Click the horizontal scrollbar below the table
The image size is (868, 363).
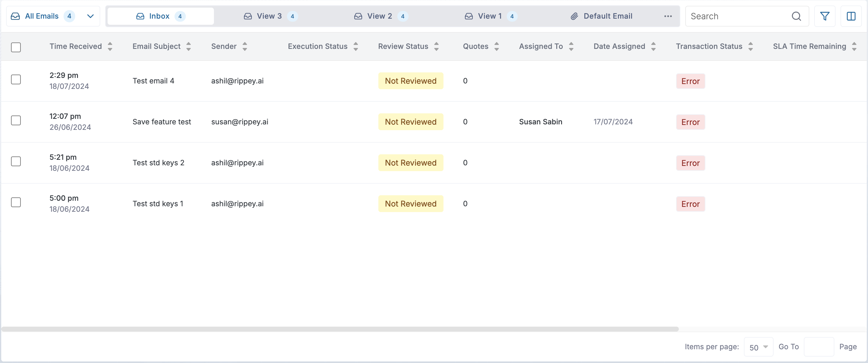point(340,329)
